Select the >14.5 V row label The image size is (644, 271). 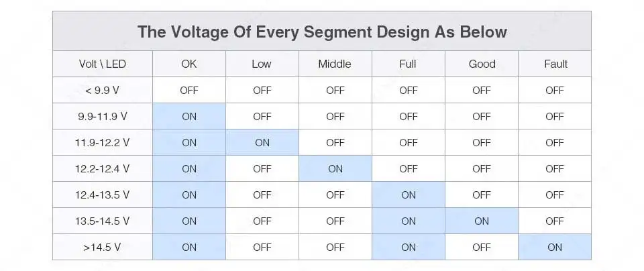coord(103,247)
